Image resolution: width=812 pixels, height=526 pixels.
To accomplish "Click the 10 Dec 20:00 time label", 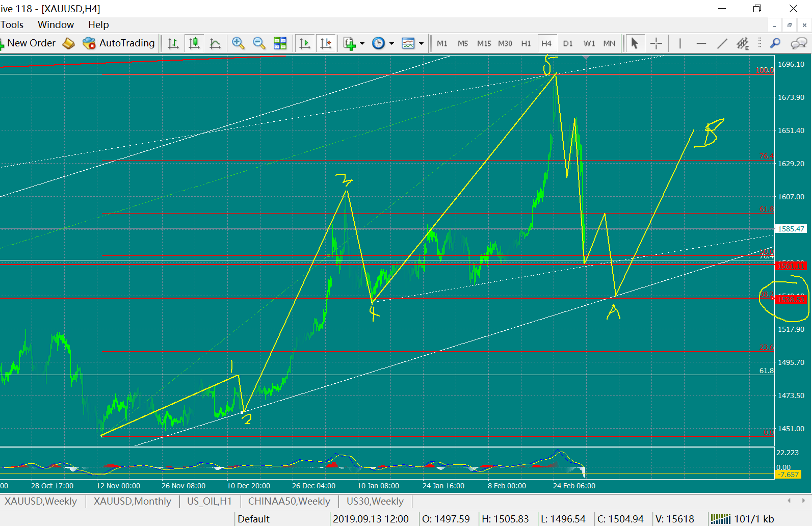I will [x=248, y=486].
